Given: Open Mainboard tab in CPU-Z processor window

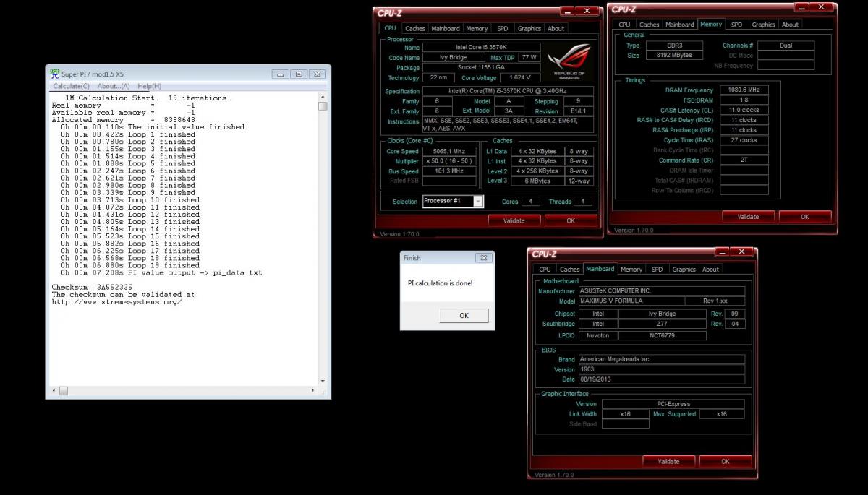Looking at the screenshot, I should coord(446,29).
